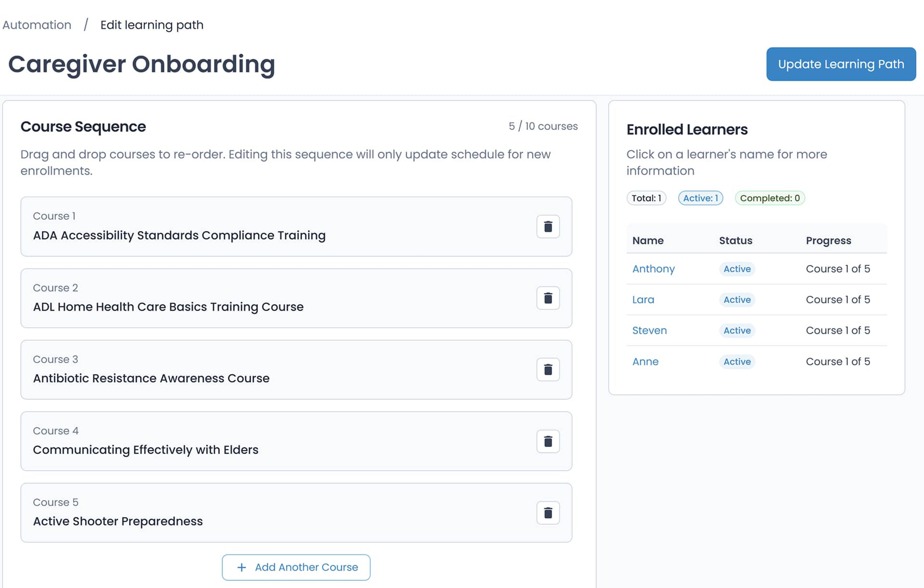
Task: View learner Steven's information
Action: 649,330
